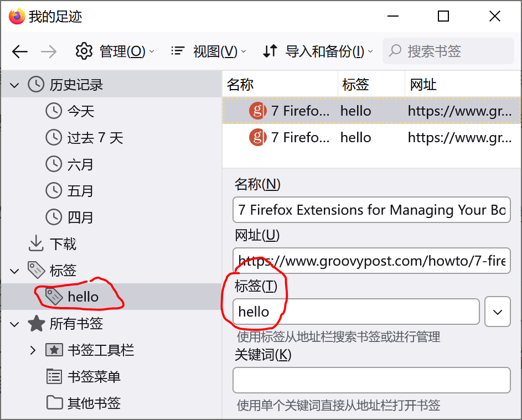Open the 视图 menu

(209, 51)
